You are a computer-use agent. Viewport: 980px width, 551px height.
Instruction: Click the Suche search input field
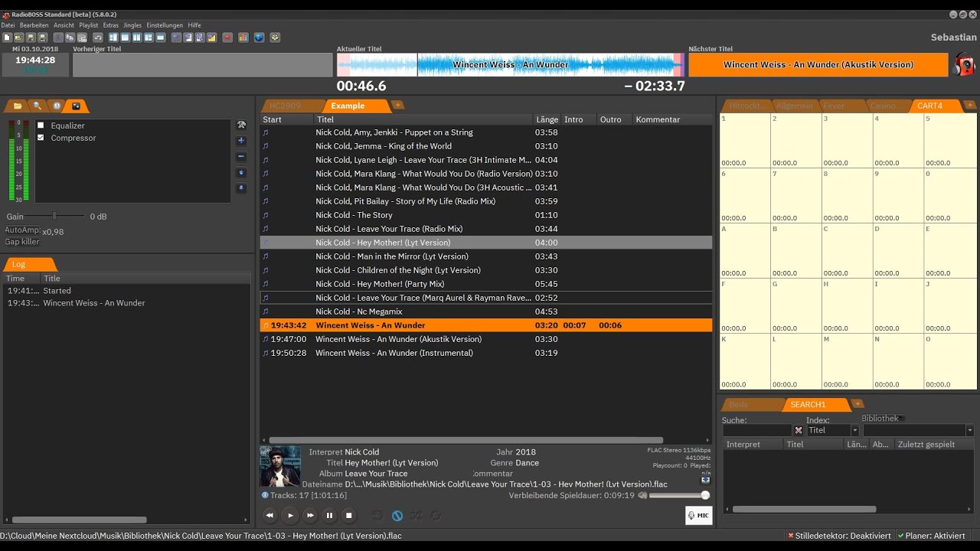(x=756, y=431)
